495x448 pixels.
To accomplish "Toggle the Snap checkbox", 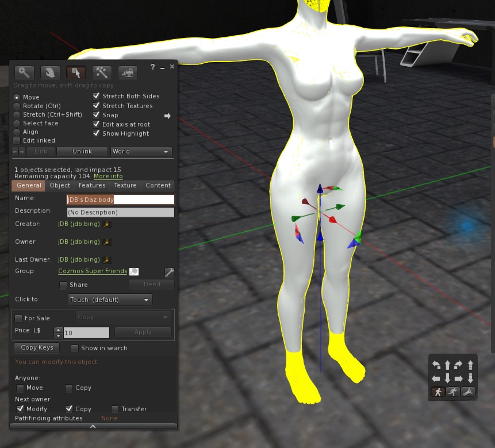I will 96,115.
